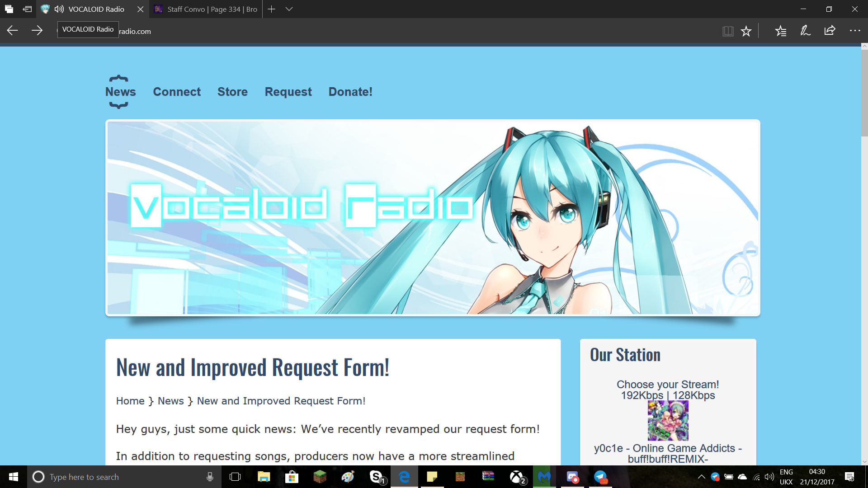
Task: Open the Connect menu item
Action: [x=177, y=92]
